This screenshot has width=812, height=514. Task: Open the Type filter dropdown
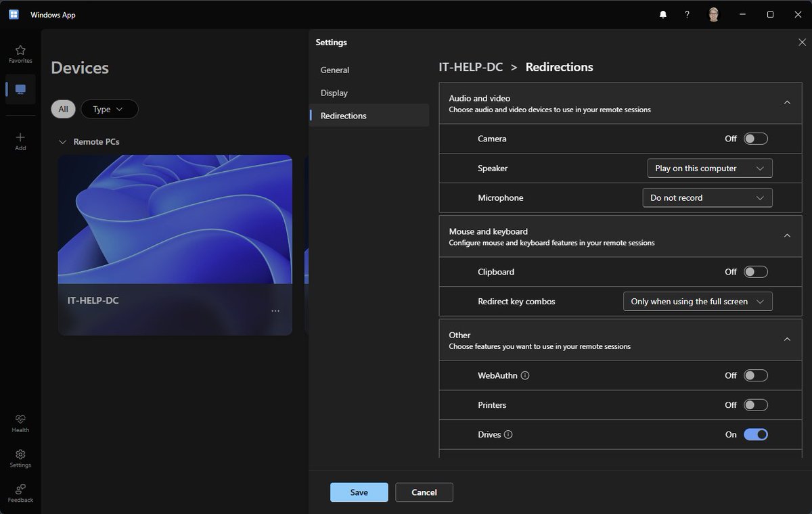(109, 109)
